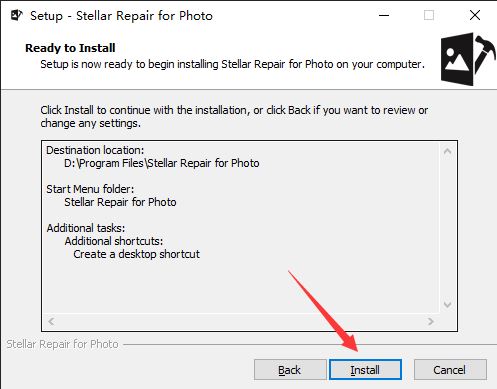This screenshot has width=497, height=389.
Task: Click the vertical scrollbar track in summary box
Action: (448, 228)
